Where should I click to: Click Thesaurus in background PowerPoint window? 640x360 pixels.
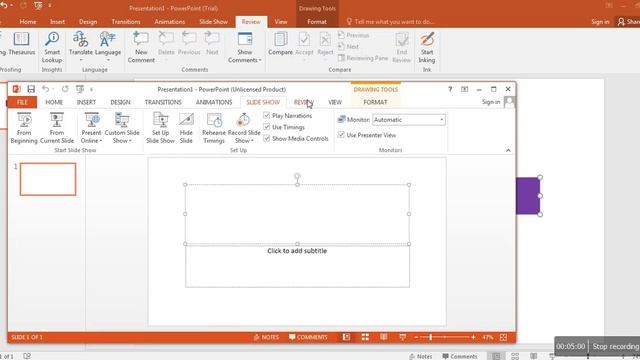click(x=21, y=43)
